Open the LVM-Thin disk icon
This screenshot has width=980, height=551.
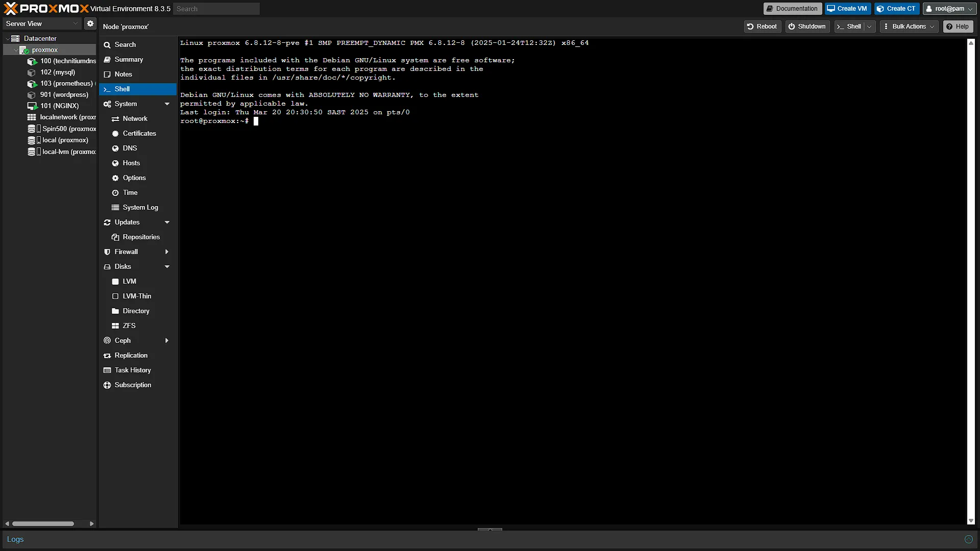point(115,296)
